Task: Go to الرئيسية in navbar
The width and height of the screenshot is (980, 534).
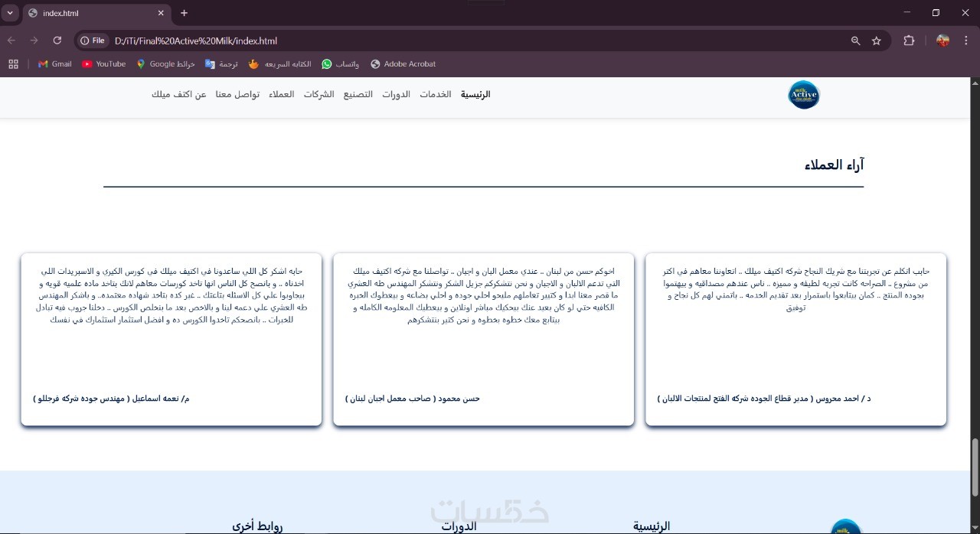Action: (x=475, y=95)
